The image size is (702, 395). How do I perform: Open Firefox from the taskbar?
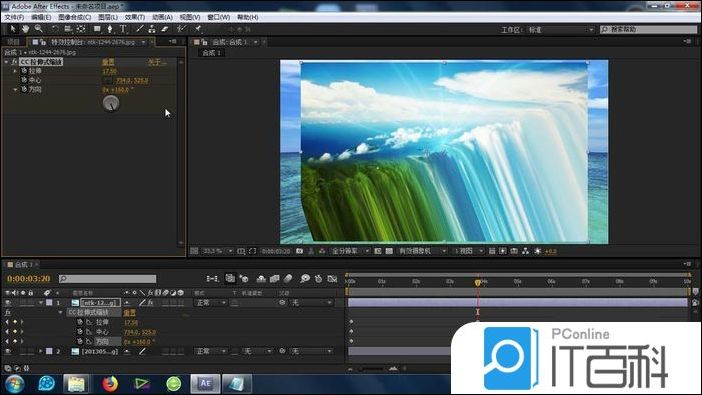[x=110, y=384]
